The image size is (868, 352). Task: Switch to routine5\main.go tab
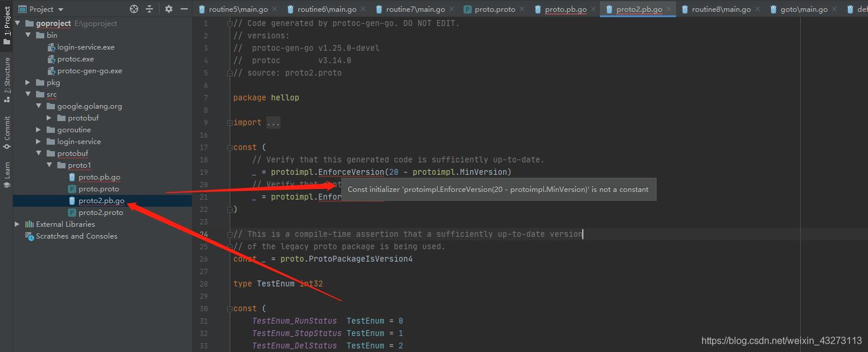click(x=237, y=9)
